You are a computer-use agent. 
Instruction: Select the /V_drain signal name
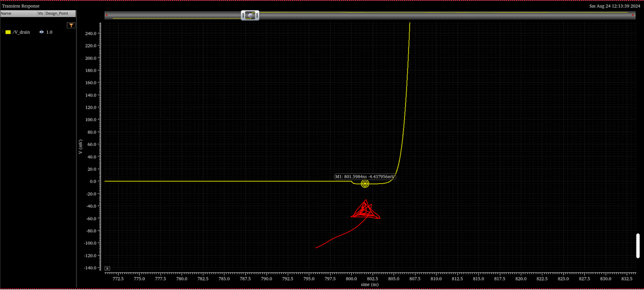click(21, 32)
